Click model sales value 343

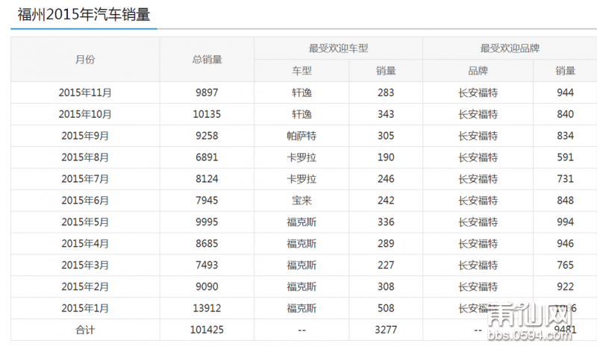click(386, 114)
